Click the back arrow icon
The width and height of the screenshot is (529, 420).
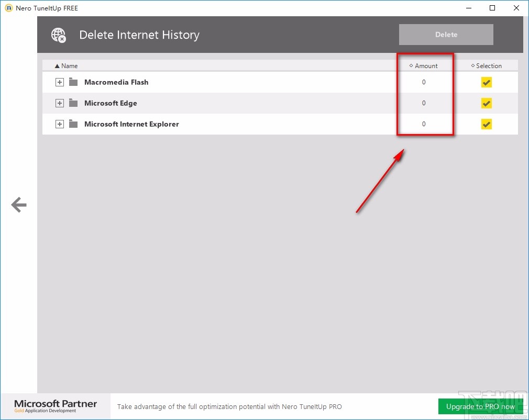click(x=19, y=205)
